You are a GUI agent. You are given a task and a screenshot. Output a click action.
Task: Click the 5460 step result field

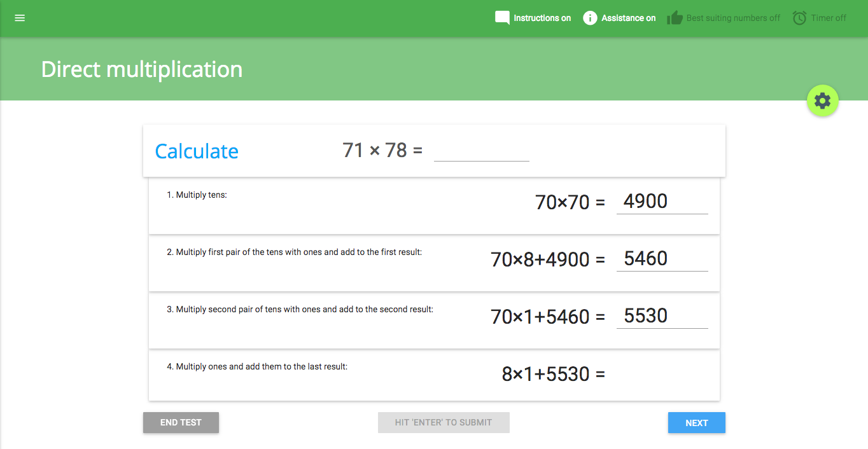[x=662, y=259]
